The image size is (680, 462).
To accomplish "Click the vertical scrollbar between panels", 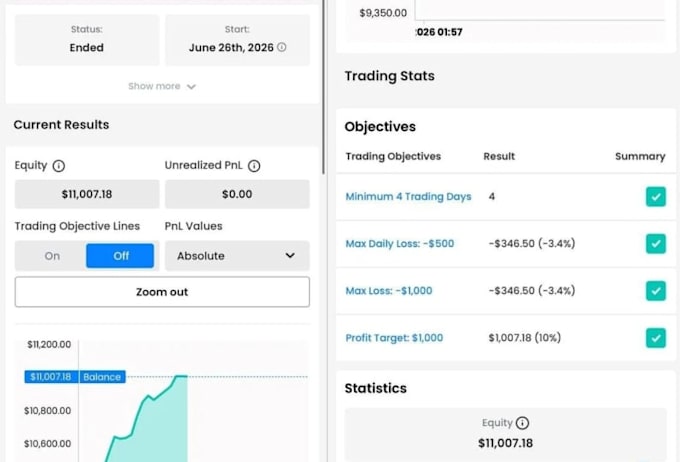I will pyautogui.click(x=324, y=87).
